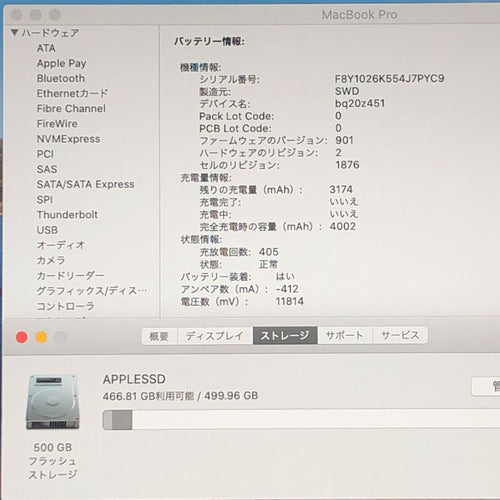The width and height of the screenshot is (500, 500).
Task: Click the 機種情報 section label
Action: pyautogui.click(x=200, y=67)
